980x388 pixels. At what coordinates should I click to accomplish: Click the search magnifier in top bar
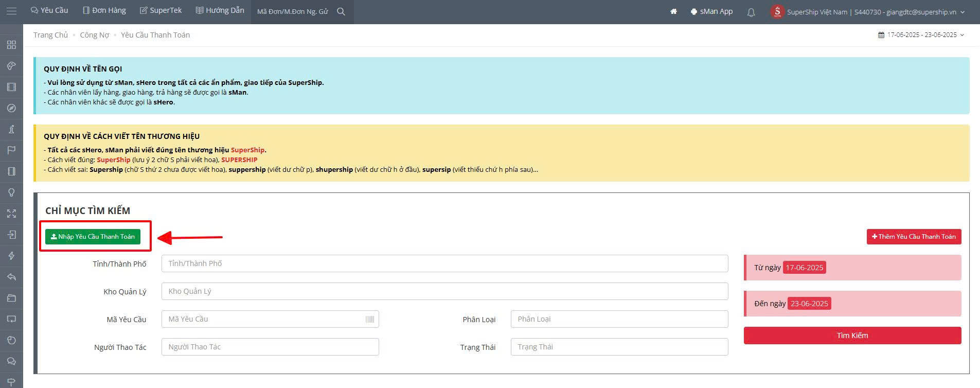(x=341, y=11)
